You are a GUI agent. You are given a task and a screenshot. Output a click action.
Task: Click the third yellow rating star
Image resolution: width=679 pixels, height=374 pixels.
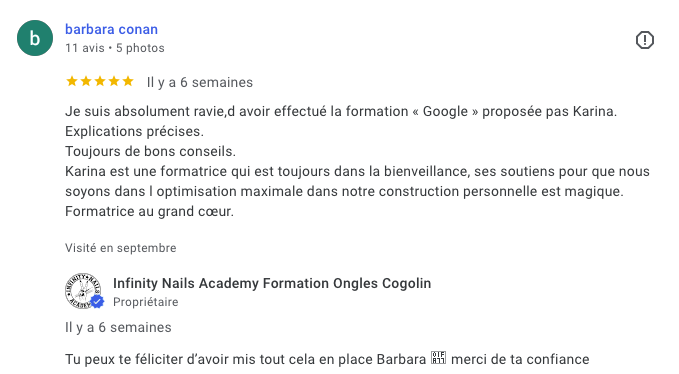point(100,81)
